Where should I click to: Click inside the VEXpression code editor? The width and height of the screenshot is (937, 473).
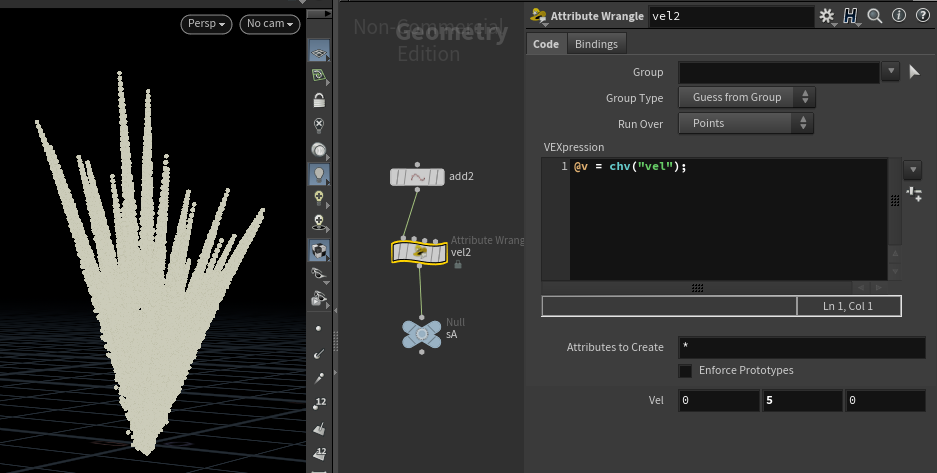point(728,220)
